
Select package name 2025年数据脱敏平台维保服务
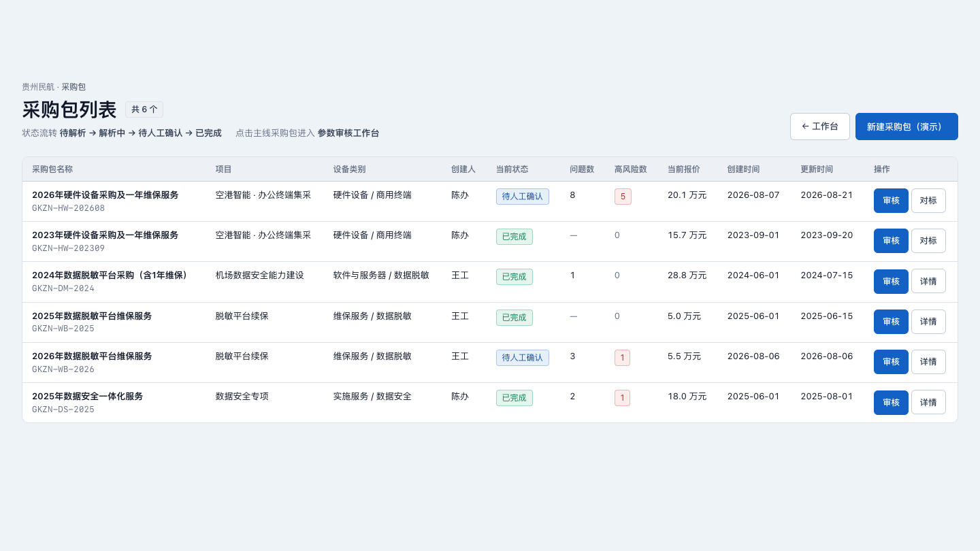[92, 316]
